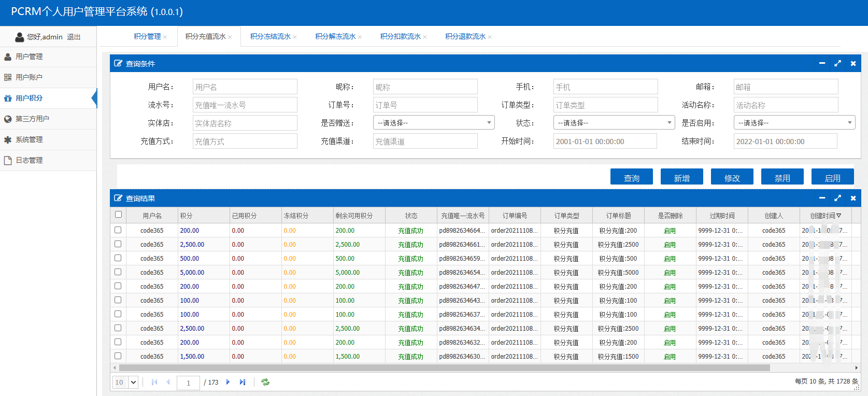Open the 是否赠送 dropdown
The width and height of the screenshot is (868, 396).
pyautogui.click(x=433, y=123)
